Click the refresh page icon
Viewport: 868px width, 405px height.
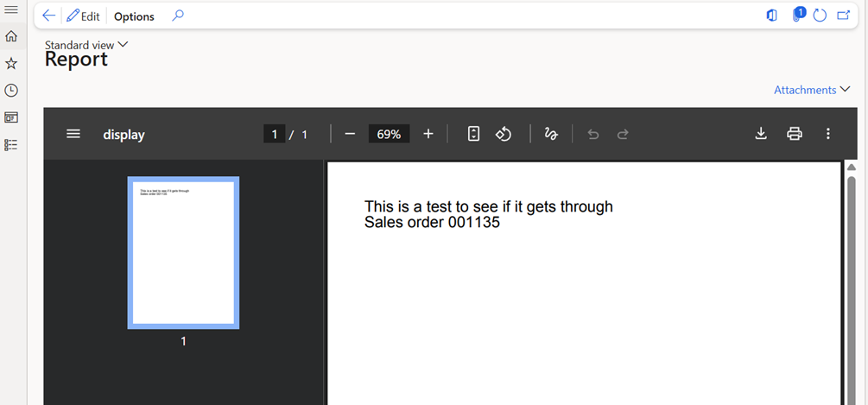pos(820,16)
